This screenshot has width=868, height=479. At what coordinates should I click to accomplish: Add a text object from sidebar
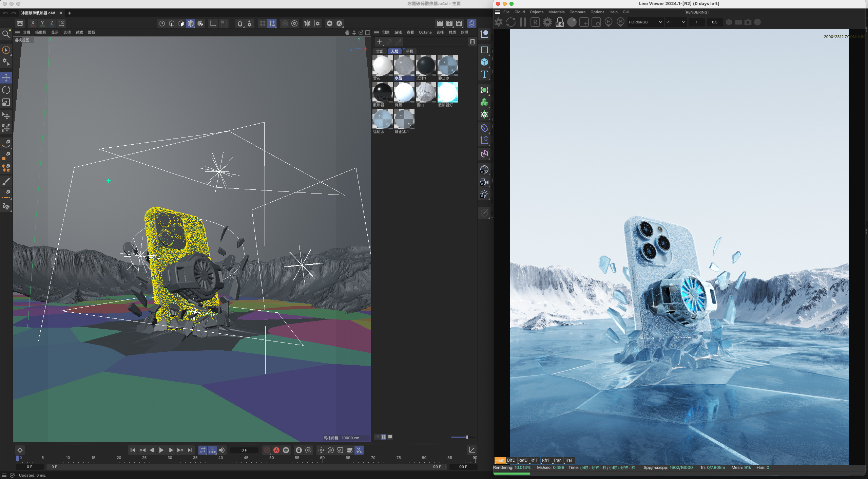coord(484,74)
